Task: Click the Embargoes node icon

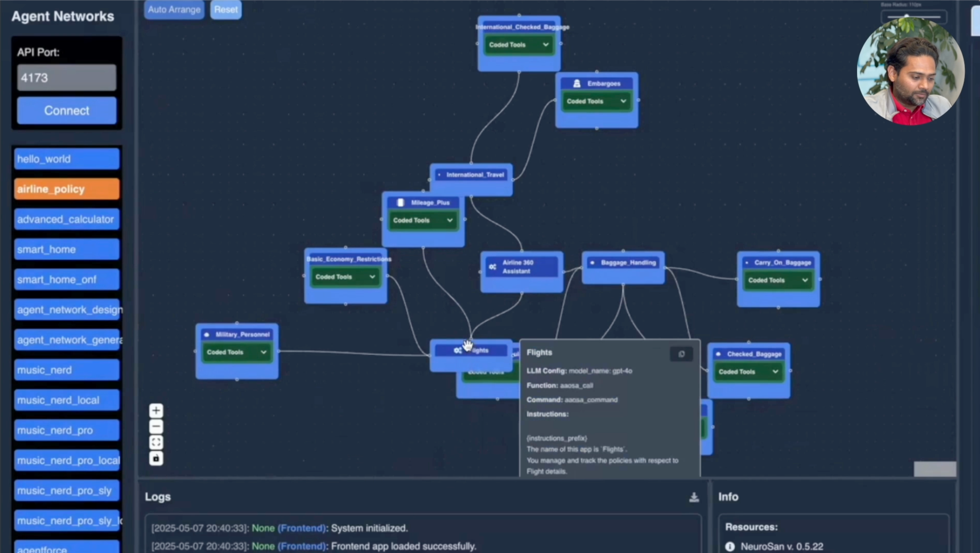Action: coord(577,83)
